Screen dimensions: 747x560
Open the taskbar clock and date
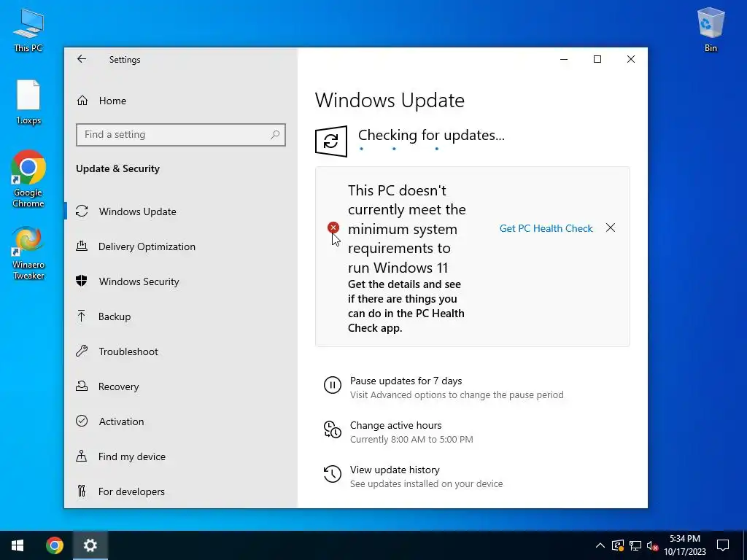[x=685, y=545]
